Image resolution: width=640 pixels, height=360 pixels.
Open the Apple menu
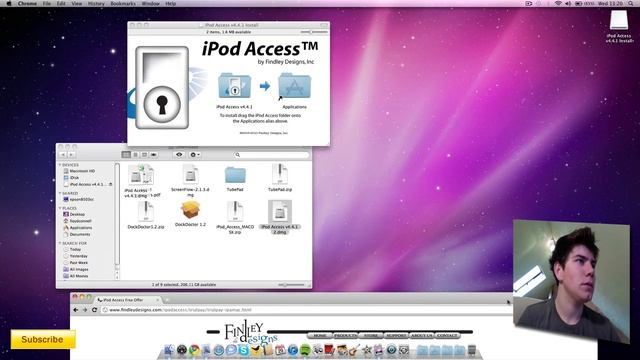(x=9, y=3)
